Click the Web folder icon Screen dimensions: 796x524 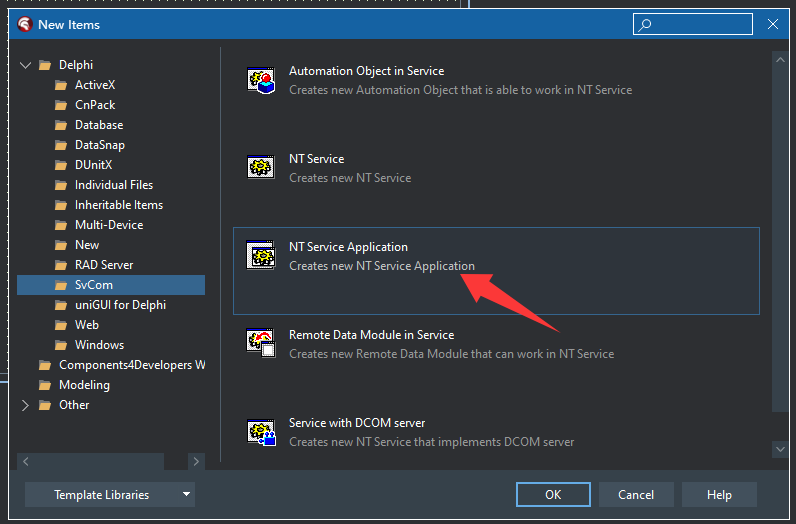click(x=61, y=325)
